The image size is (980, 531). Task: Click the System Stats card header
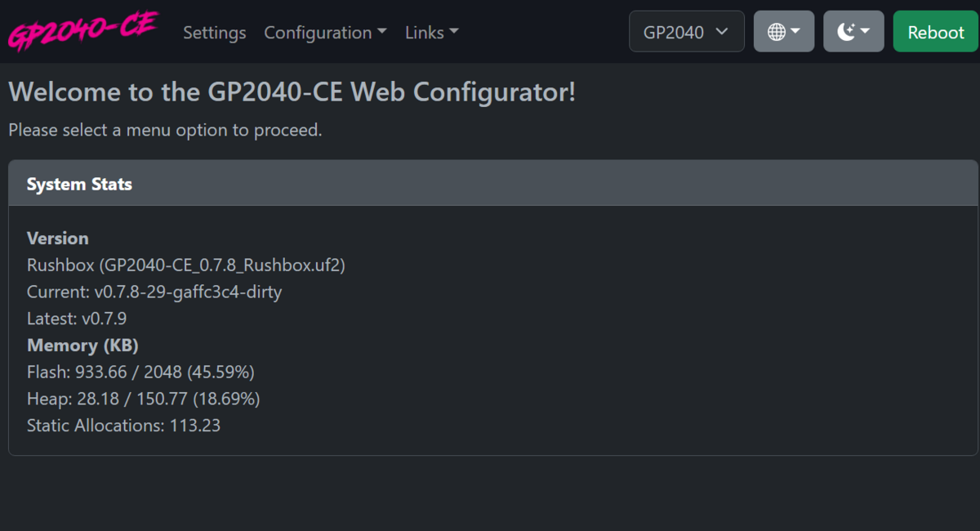point(493,183)
